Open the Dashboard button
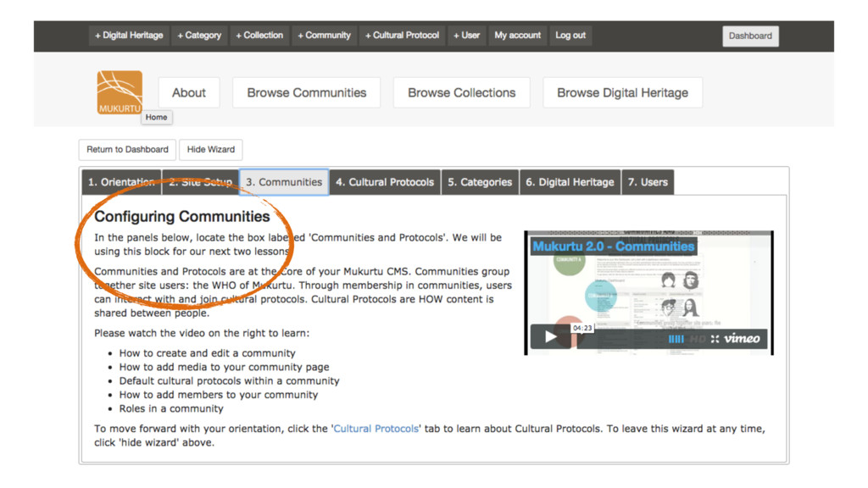Screen dimensions: 868x488 click(750, 36)
